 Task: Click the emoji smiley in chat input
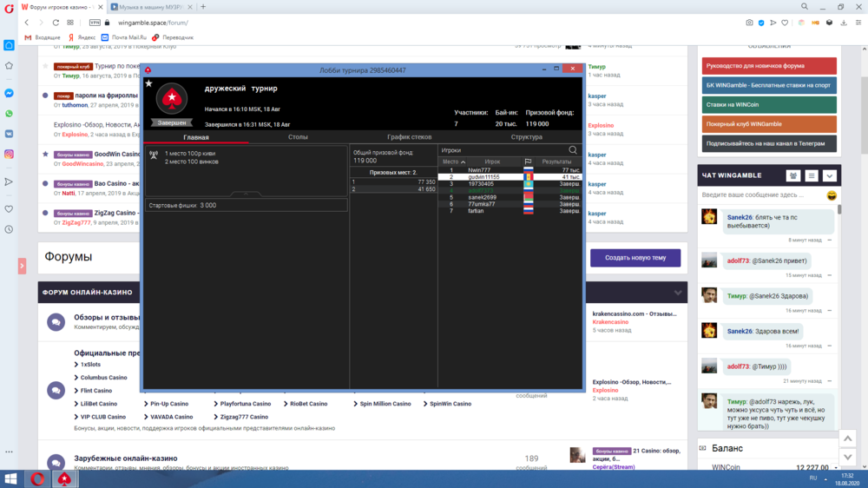(x=832, y=195)
